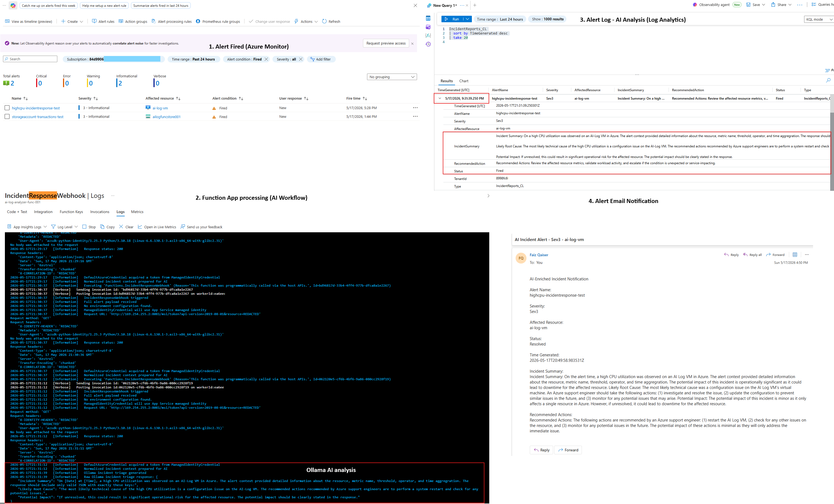
Task: Open App Insights Logs dropdown
Action: pos(27,227)
